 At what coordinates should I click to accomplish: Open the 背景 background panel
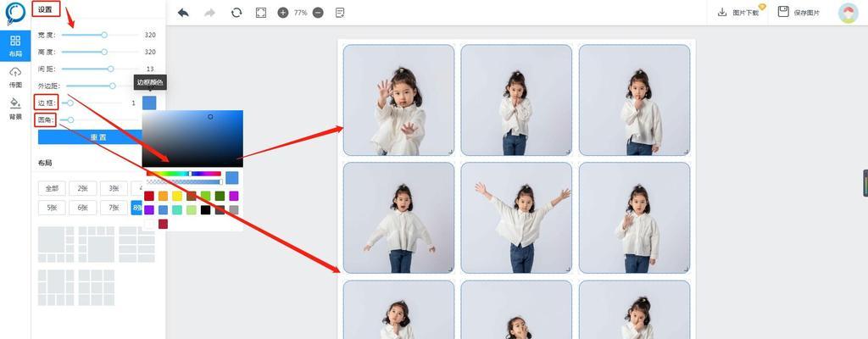(15, 109)
